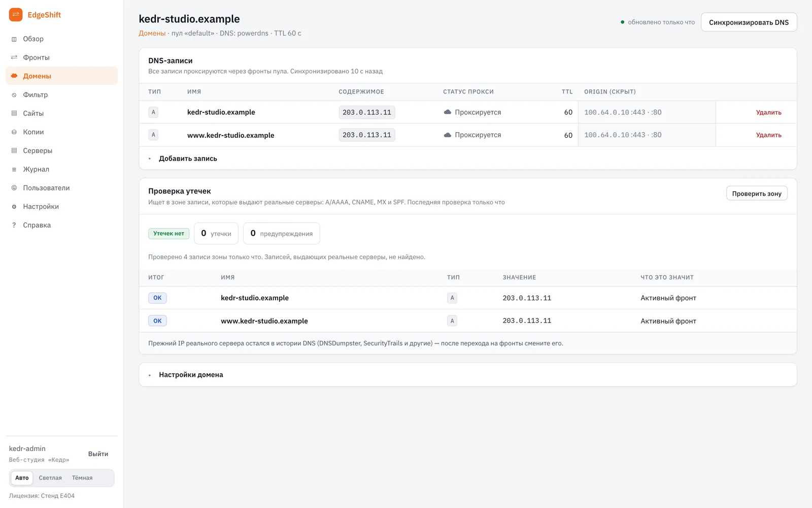Click the EdgeShift logo icon

[16, 15]
